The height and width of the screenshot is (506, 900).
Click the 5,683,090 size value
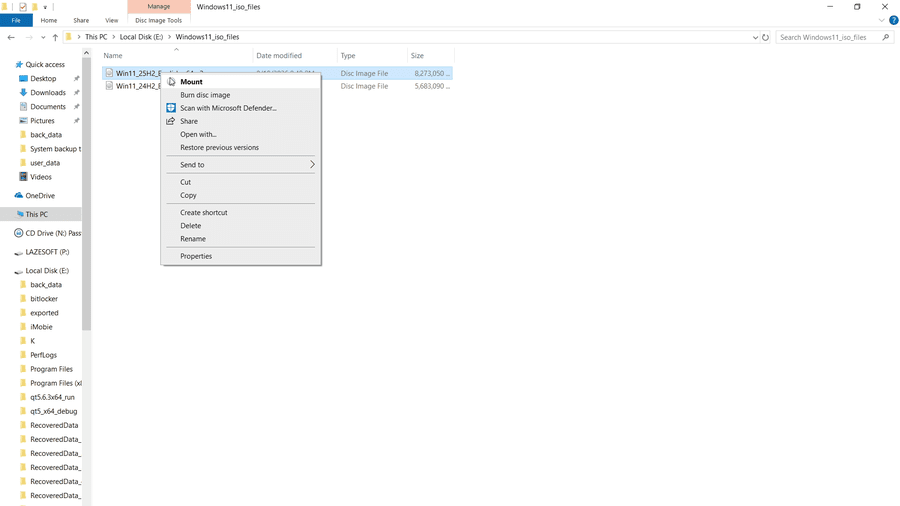432,86
